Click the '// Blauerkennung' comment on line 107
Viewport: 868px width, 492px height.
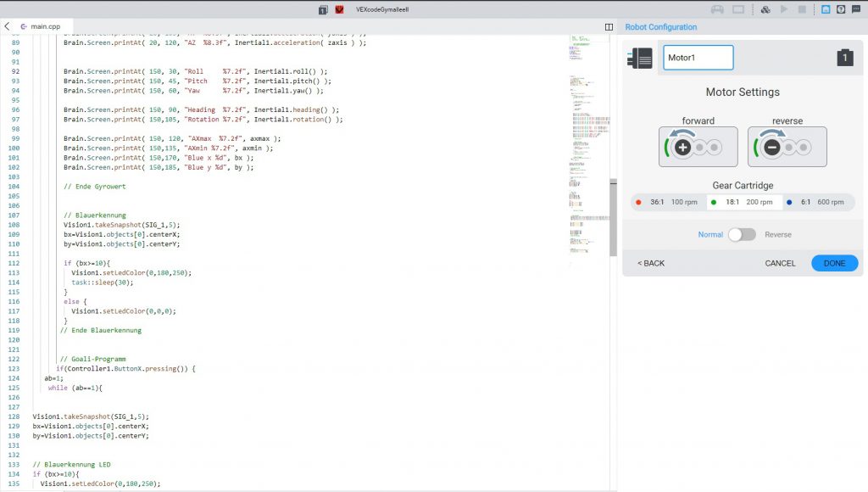(95, 215)
